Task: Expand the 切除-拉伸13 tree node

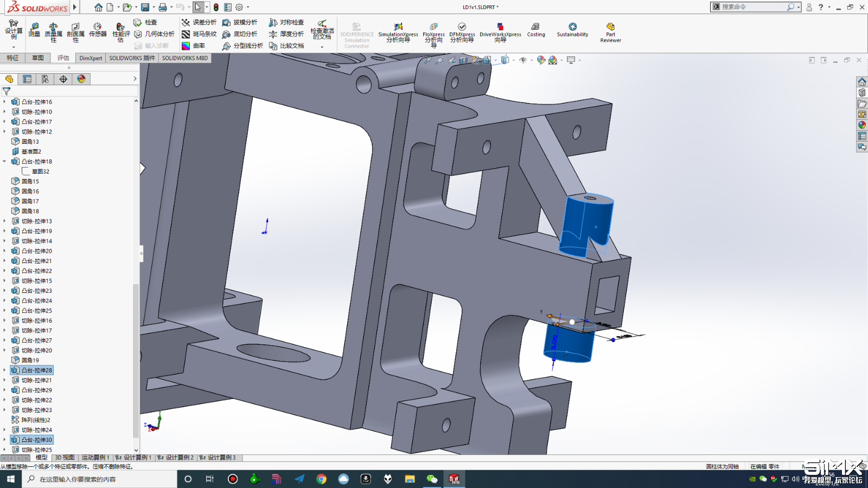Action: click(x=4, y=221)
